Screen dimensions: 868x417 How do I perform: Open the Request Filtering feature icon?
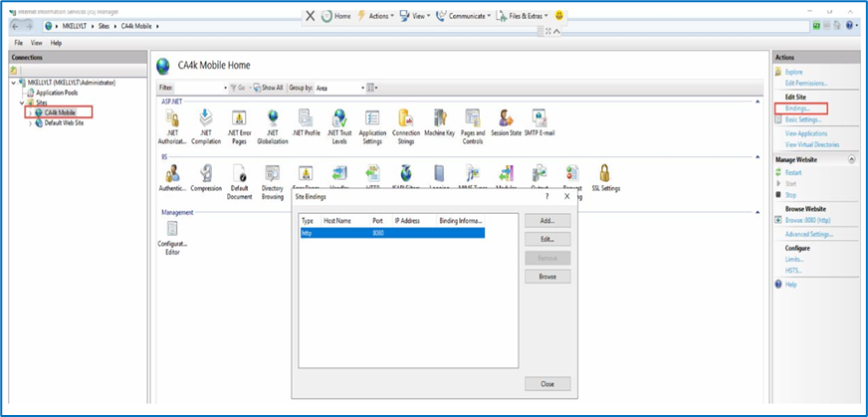[x=572, y=173]
